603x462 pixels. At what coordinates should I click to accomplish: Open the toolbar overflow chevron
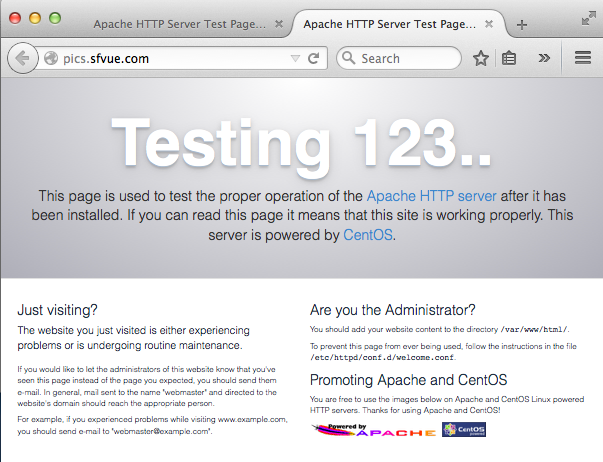click(x=544, y=58)
